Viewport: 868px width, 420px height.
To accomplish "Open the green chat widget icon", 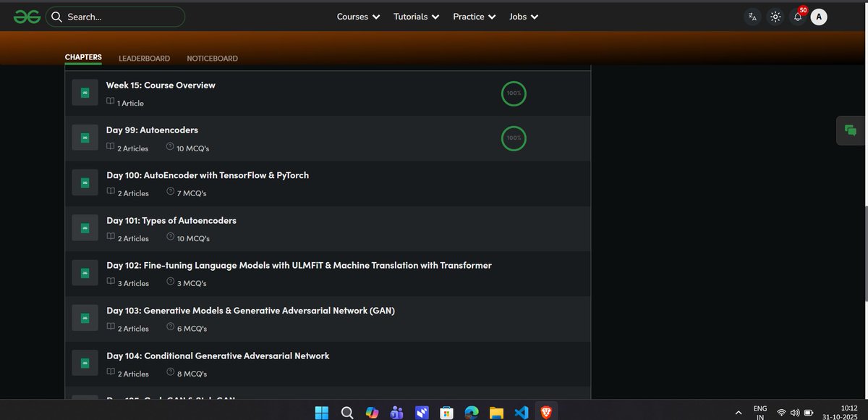I will pyautogui.click(x=851, y=130).
